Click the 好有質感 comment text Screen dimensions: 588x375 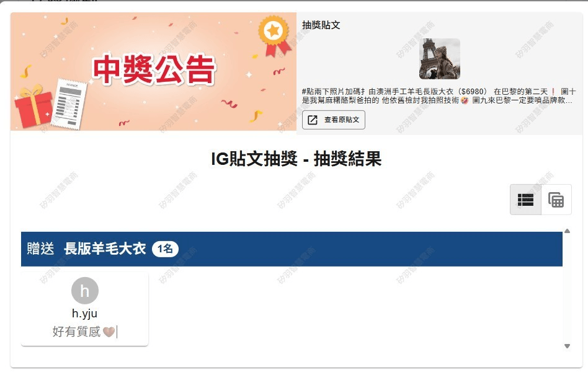(76, 332)
